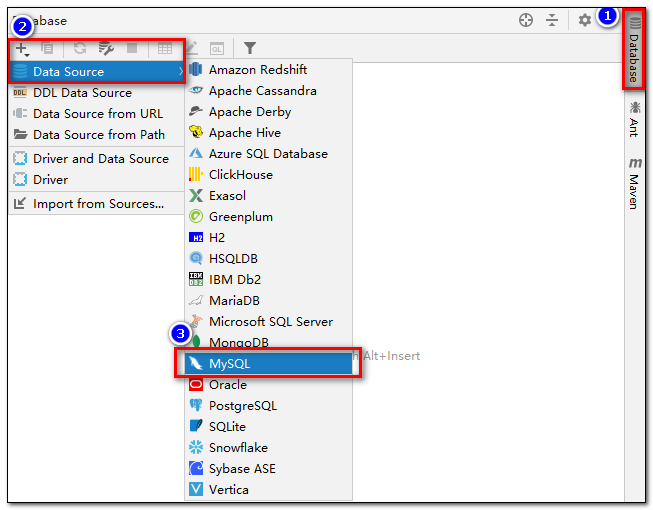This screenshot has height=510, width=653.
Task: Select the Driver menu entry
Action: 97,180
